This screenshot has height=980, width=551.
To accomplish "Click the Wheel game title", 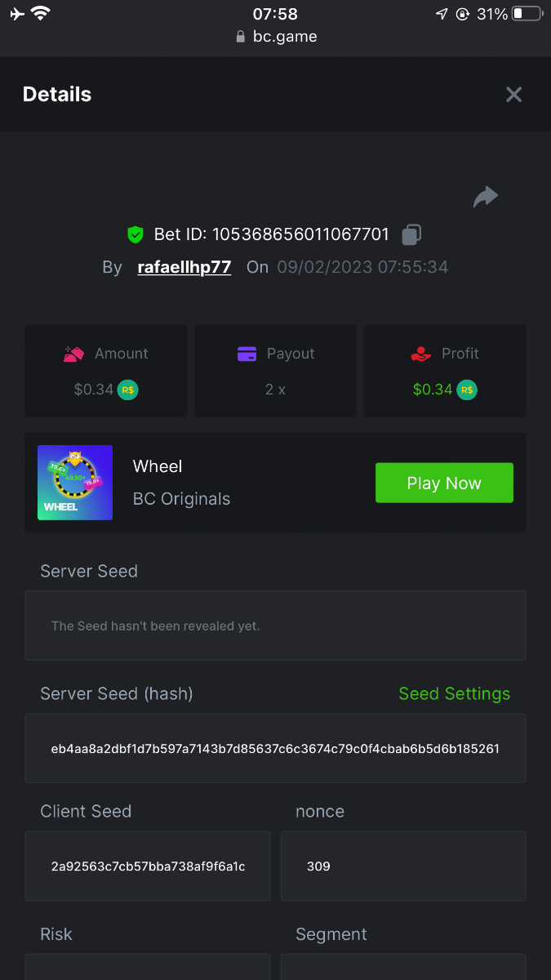I will coord(158,466).
